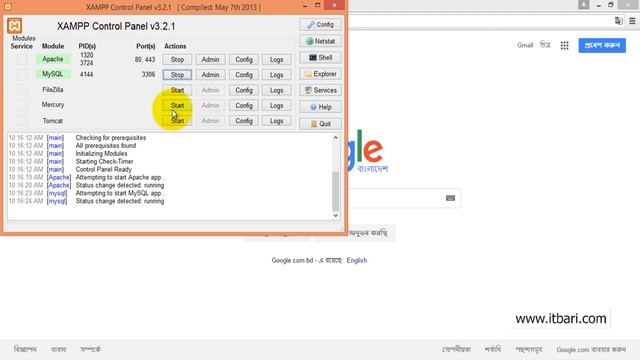
Task: Open MySQL Config options
Action: coord(244,75)
